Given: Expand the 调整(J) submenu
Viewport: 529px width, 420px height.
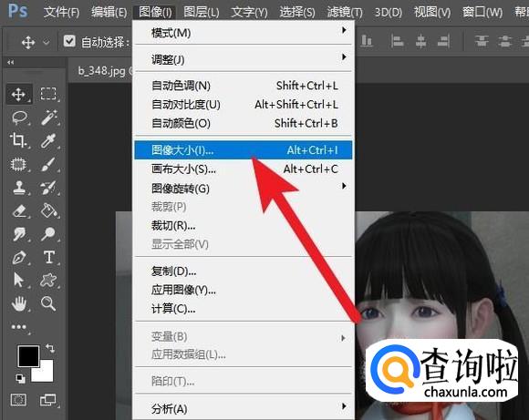Looking at the screenshot, I should click(243, 59).
